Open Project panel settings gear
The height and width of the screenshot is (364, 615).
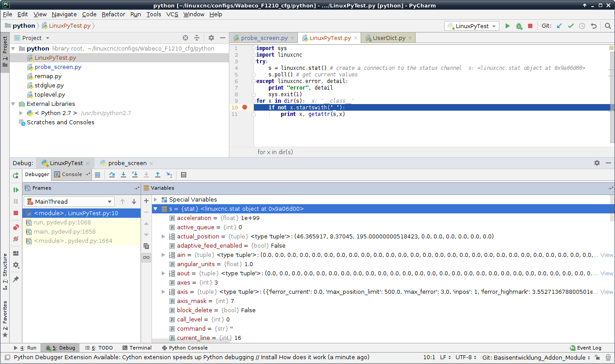pos(211,38)
